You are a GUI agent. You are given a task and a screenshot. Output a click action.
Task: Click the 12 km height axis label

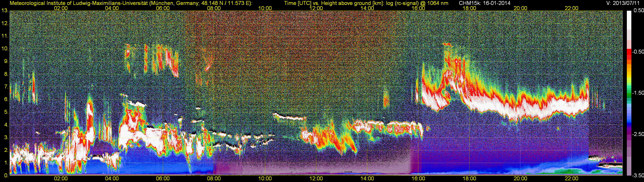[x=5, y=23]
